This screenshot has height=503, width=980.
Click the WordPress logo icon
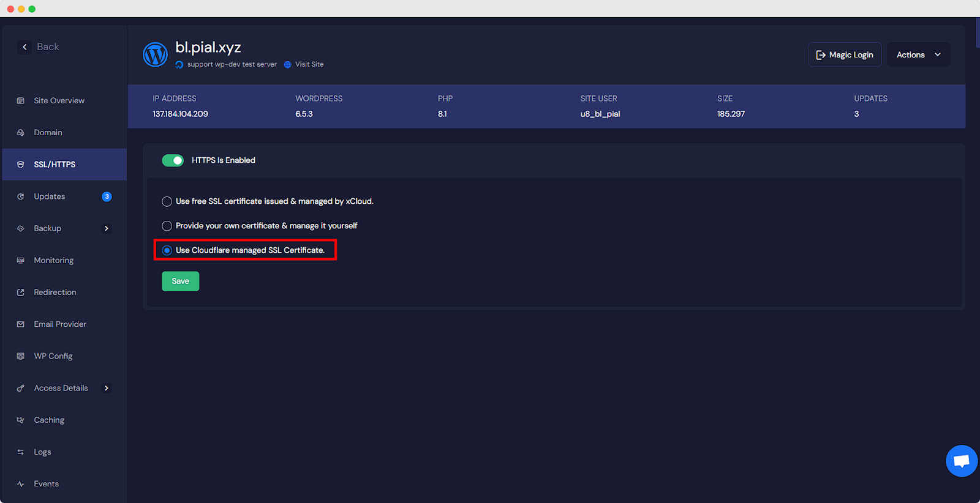155,54
